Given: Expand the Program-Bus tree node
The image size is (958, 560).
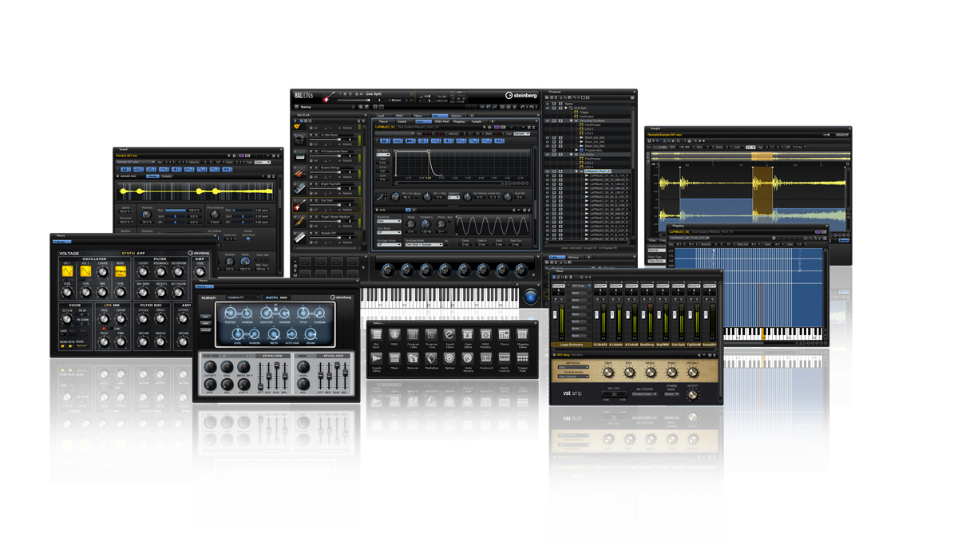Looking at the screenshot, I should [576, 150].
